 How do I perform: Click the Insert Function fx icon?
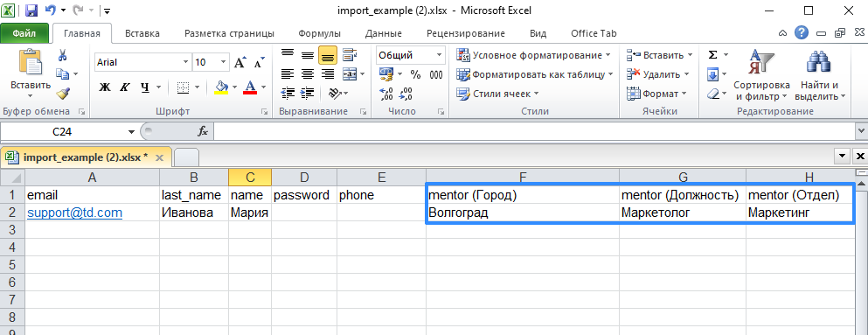203,132
